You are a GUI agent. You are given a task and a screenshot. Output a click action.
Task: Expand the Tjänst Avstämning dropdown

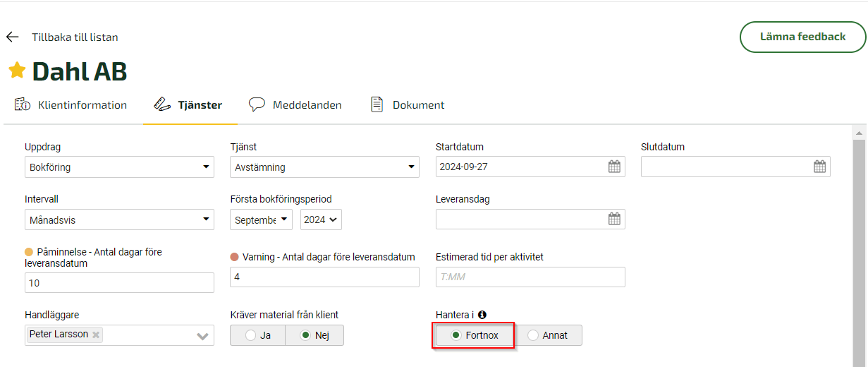click(324, 167)
